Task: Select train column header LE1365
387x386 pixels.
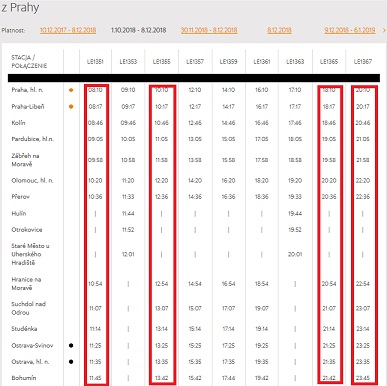Action: [329, 62]
